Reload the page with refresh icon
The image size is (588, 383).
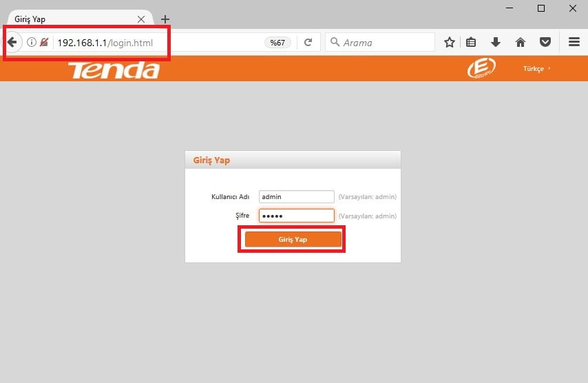308,43
